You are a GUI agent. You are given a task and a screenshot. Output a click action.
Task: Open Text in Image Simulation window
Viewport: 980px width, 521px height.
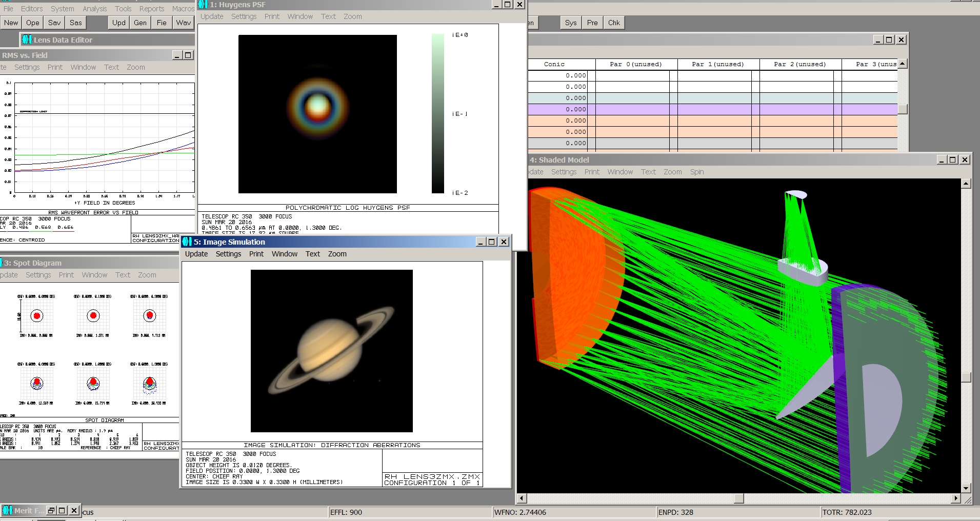click(x=313, y=254)
